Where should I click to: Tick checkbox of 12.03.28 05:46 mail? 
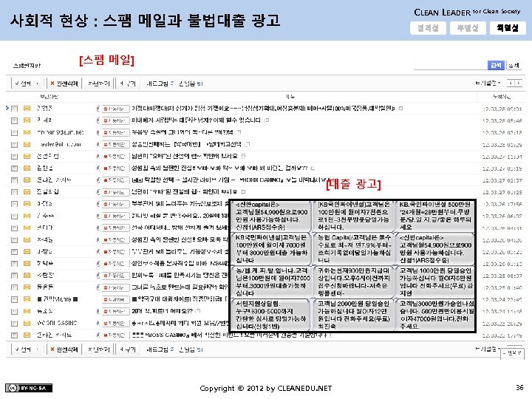tap(14, 120)
